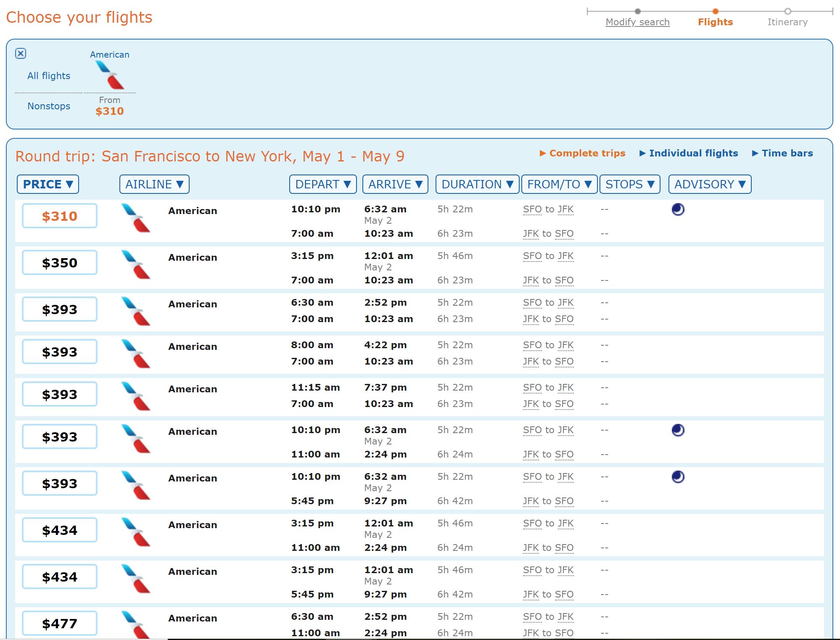Viewport: 840px width, 640px height.
Task: Open the PRICE sort dropdown
Action: pyautogui.click(x=48, y=184)
